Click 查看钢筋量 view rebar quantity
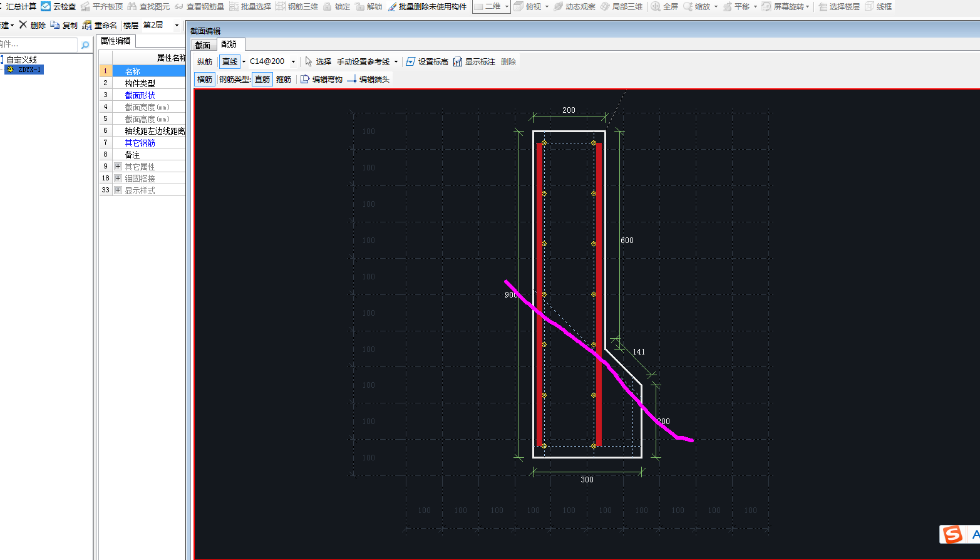The image size is (980, 560). point(200,6)
